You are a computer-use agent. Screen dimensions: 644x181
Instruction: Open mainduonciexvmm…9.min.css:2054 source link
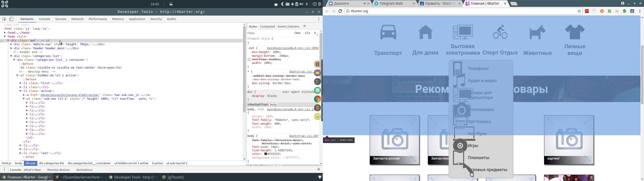[x=293, y=48]
